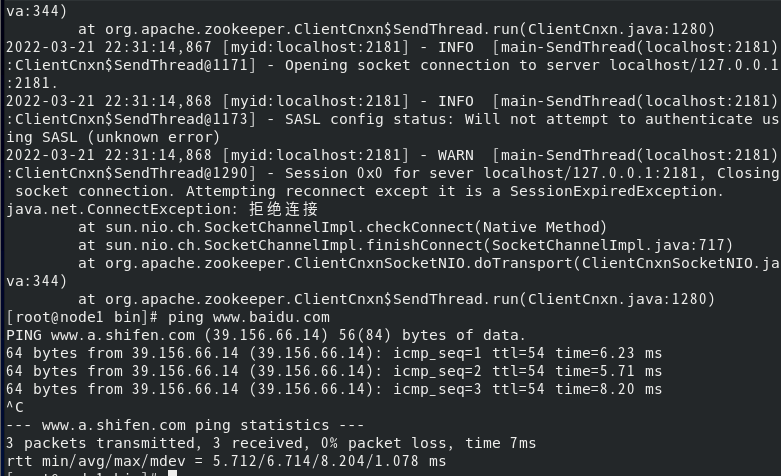Click the blinking cursor block at the prompt
This screenshot has height=476, width=781.
coord(172,473)
